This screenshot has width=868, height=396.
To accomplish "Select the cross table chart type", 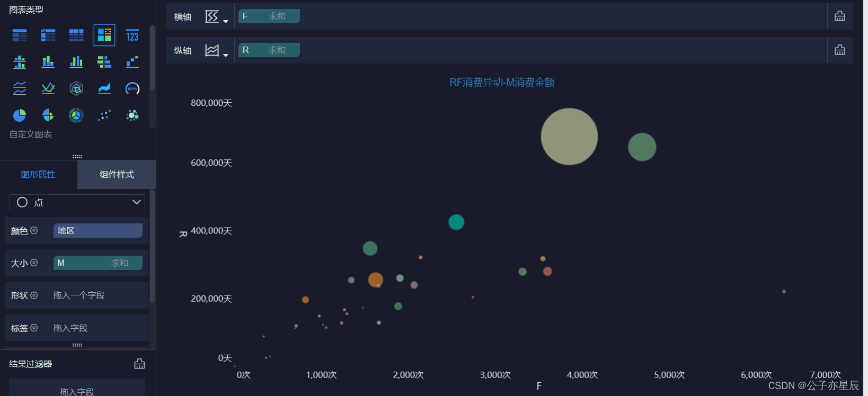I will (x=48, y=35).
